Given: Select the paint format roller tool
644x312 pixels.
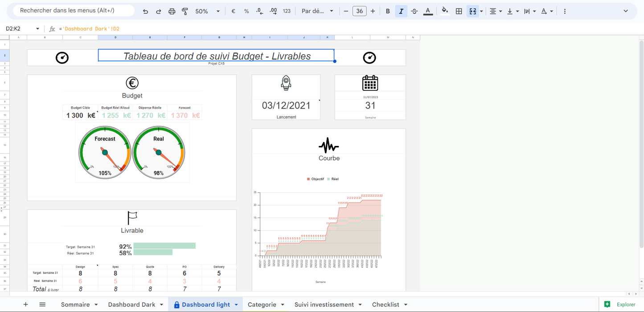Looking at the screenshot, I should pyautogui.click(x=185, y=11).
